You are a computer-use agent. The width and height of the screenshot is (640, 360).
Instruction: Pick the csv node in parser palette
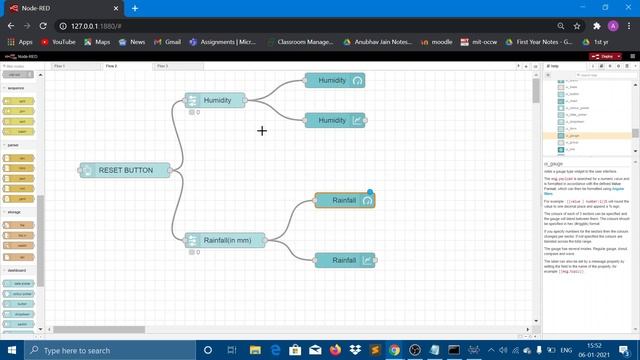coord(19,158)
